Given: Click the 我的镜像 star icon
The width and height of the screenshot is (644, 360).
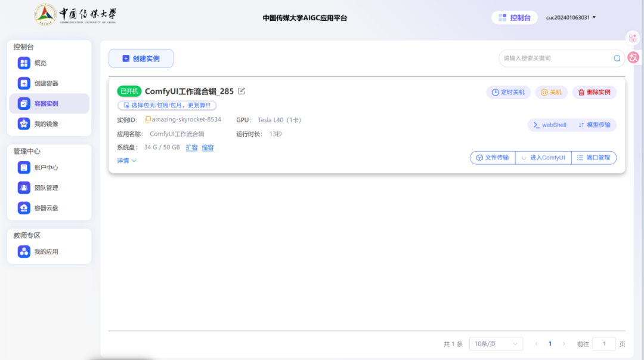Looking at the screenshot, I should click(x=24, y=124).
